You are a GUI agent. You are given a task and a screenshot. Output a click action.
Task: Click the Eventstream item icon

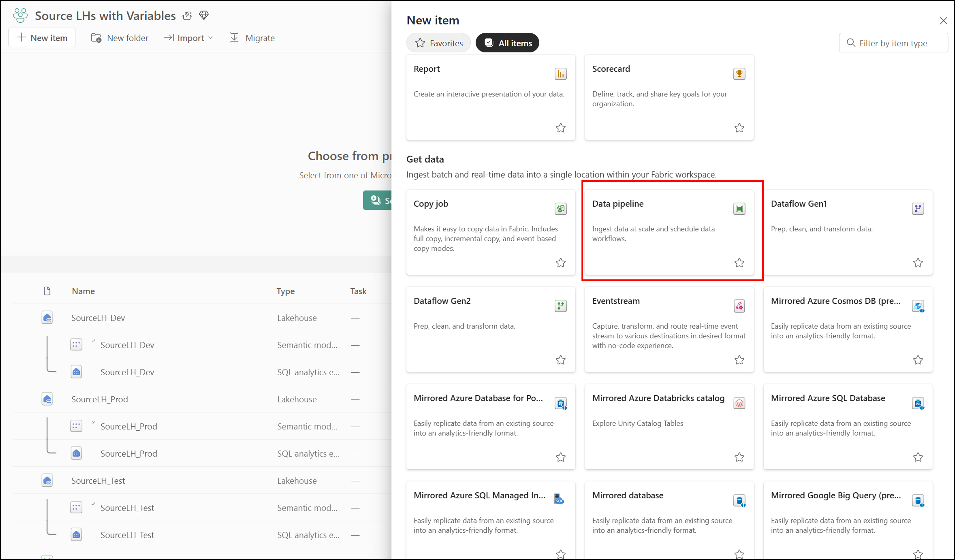tap(739, 306)
